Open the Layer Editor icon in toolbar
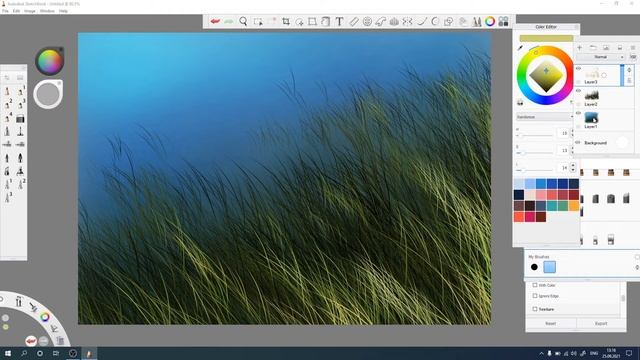The image size is (640, 360). (x=463, y=21)
